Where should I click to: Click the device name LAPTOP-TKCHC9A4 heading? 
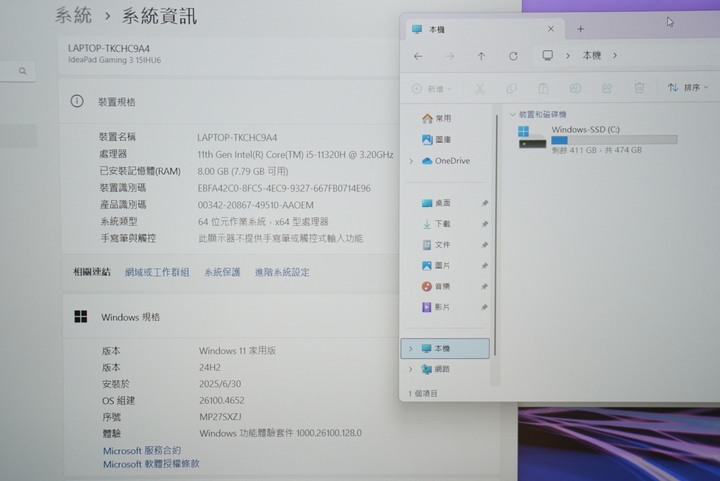109,48
